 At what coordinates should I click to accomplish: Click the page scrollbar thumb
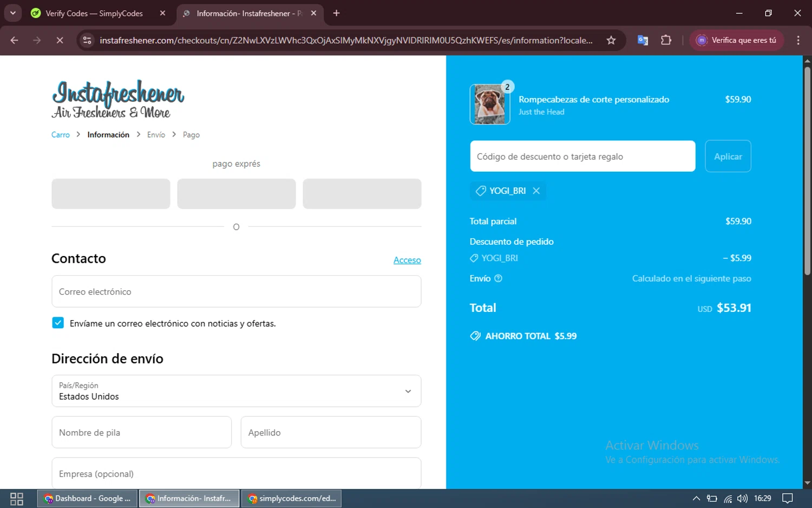coord(807,171)
